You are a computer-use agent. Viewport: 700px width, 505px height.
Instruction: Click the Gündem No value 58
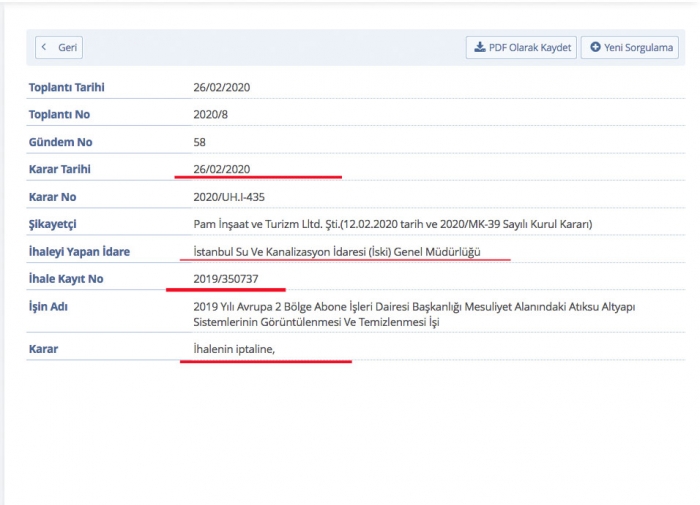199,142
